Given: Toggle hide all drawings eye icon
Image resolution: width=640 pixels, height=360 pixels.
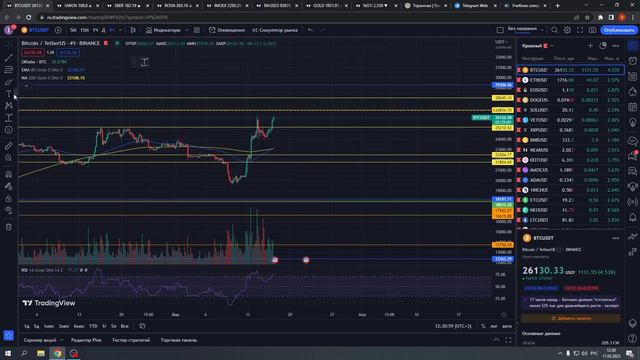Looking at the screenshot, I should 9,211.
